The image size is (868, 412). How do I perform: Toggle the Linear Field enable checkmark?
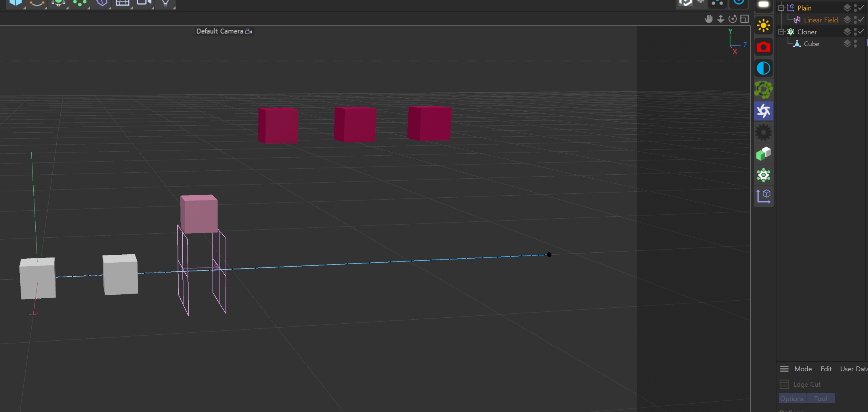861,19
